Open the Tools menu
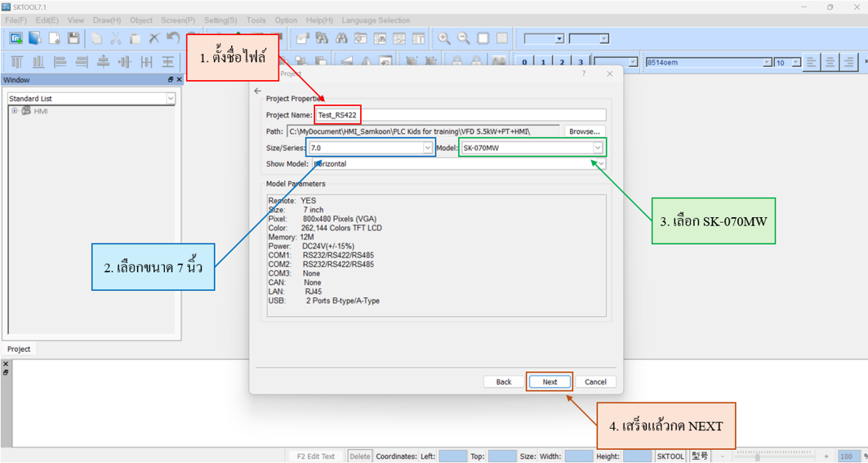 [x=256, y=20]
